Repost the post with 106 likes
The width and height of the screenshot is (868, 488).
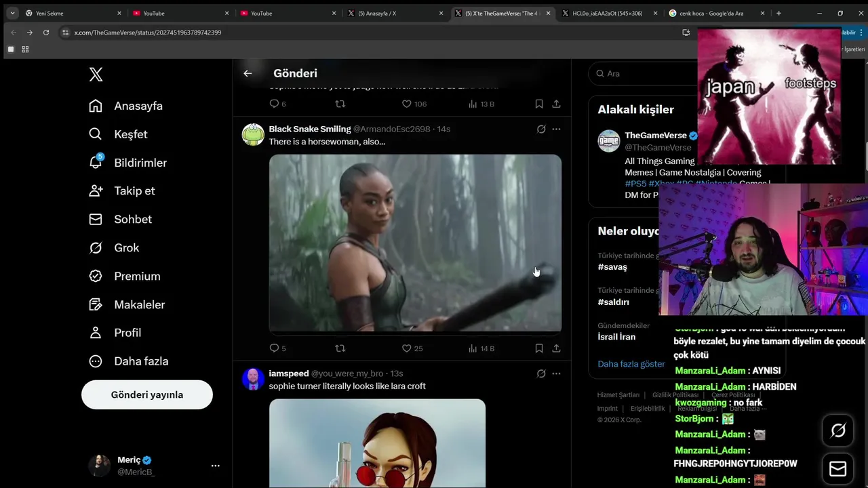click(x=340, y=104)
